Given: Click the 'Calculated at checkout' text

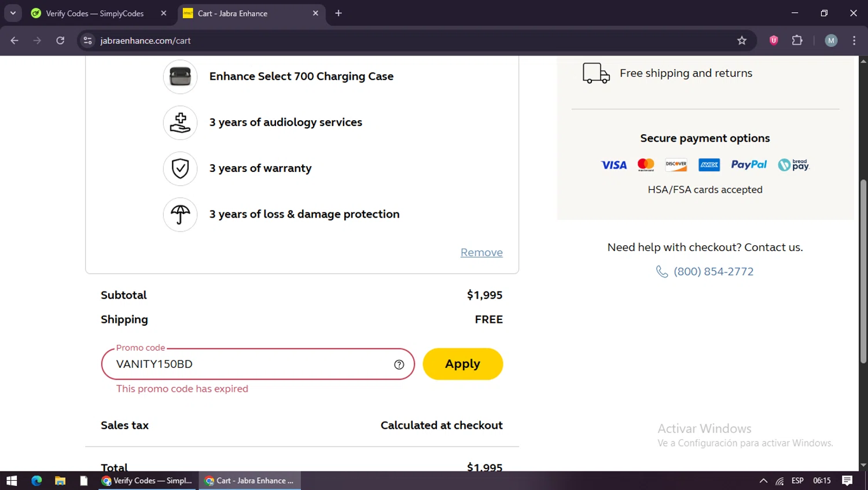Looking at the screenshot, I should click(x=442, y=425).
